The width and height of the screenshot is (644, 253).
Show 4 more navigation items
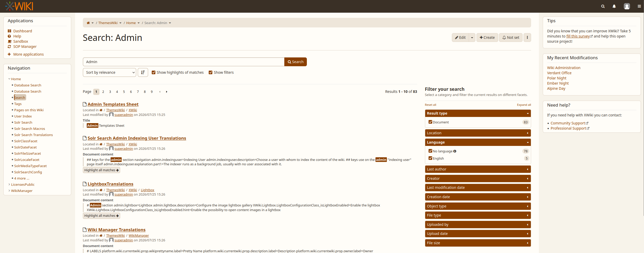click(22, 178)
